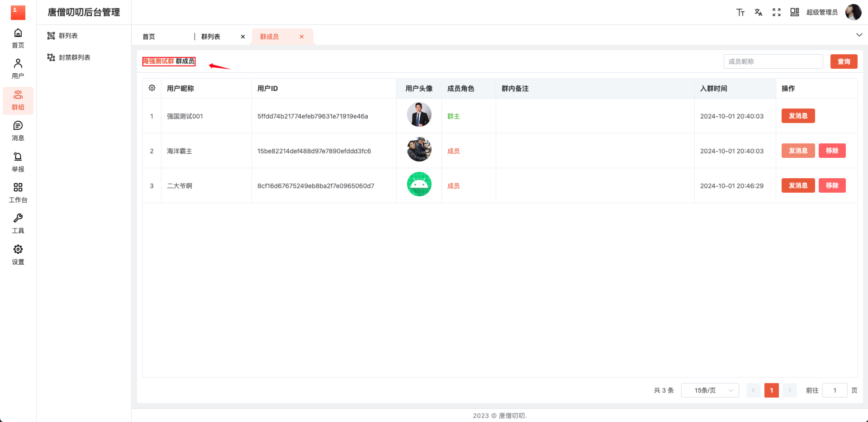Toggle fullscreen mode icon in header
The height and width of the screenshot is (422, 868).
pyautogui.click(x=776, y=12)
